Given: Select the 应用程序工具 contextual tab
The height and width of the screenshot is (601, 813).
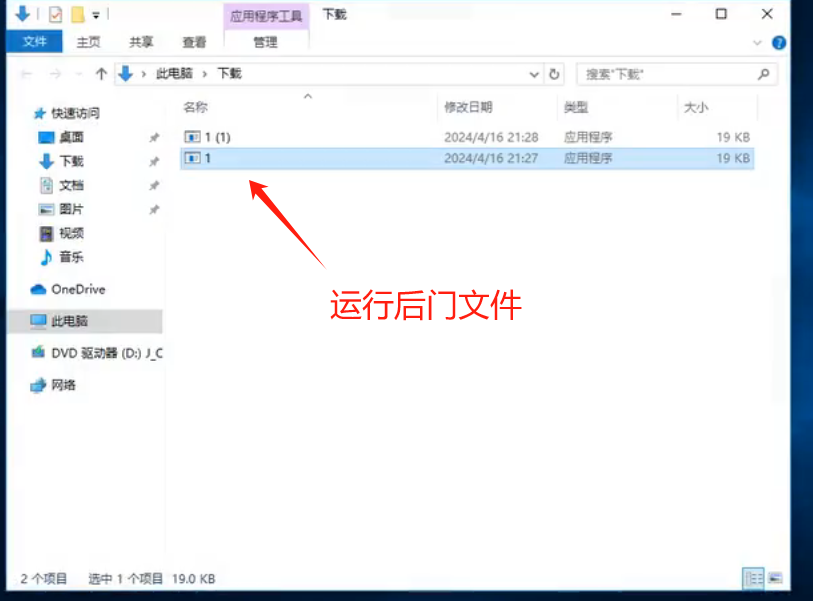Looking at the screenshot, I should [x=266, y=16].
